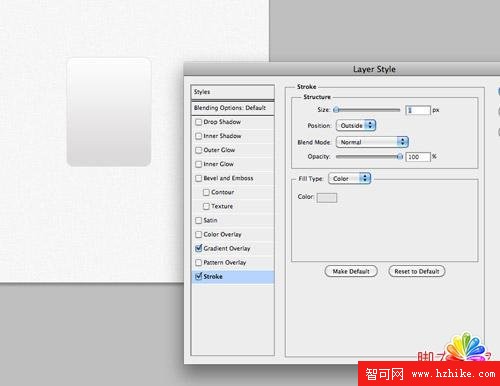Click the rounded rectangle shape on canvas
This screenshot has height=386, width=500.
[109, 112]
